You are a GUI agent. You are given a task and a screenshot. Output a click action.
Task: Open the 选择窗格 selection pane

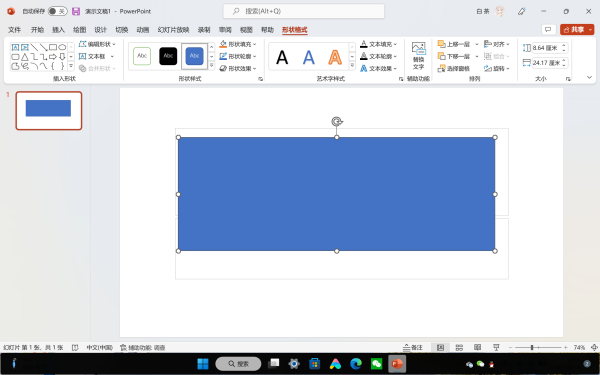click(x=454, y=68)
